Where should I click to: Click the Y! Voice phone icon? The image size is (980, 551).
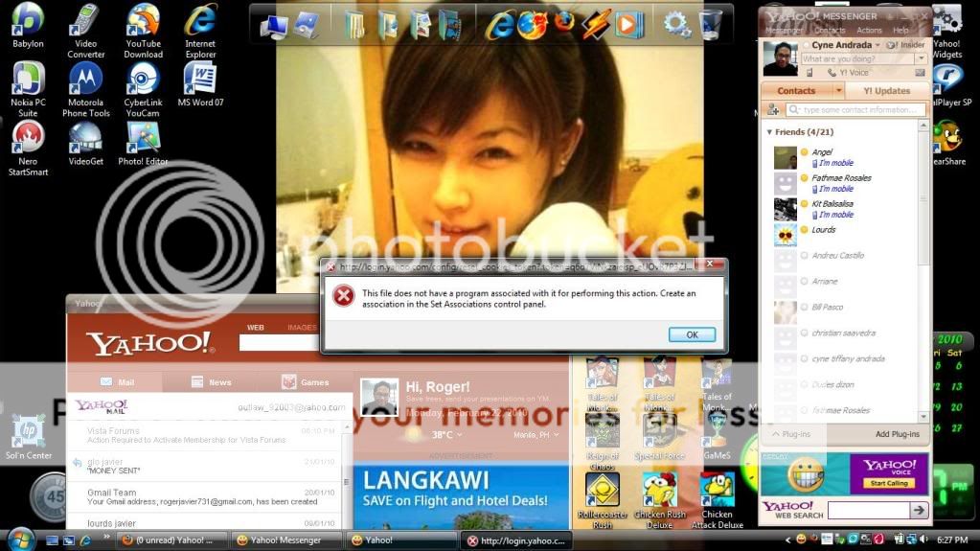pyautogui.click(x=831, y=73)
